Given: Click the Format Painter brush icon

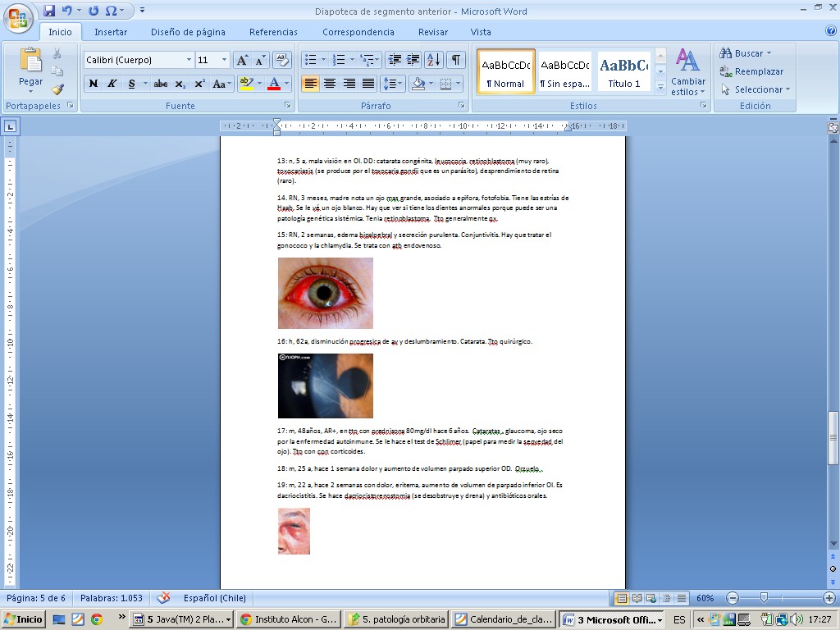Looking at the screenshot, I should tap(57, 89).
